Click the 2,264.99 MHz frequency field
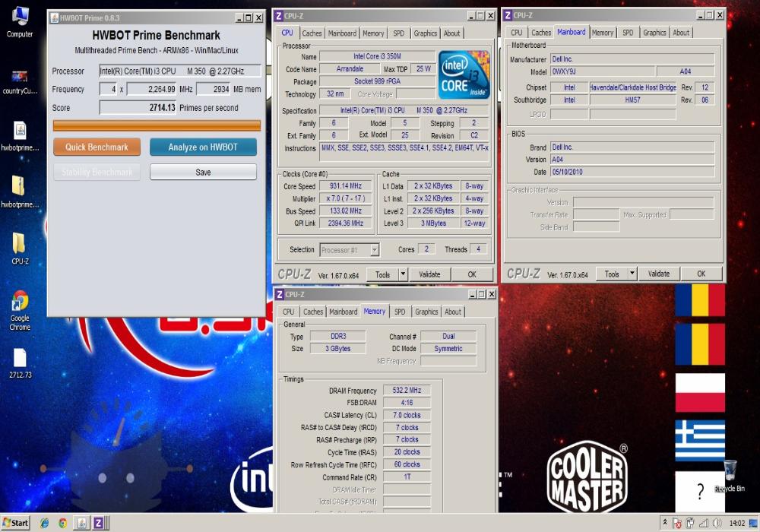 point(152,89)
